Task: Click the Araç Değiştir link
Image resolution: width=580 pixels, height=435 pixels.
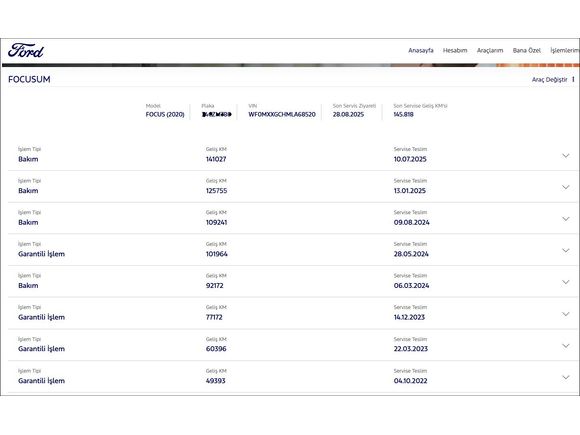Action: 549,80
